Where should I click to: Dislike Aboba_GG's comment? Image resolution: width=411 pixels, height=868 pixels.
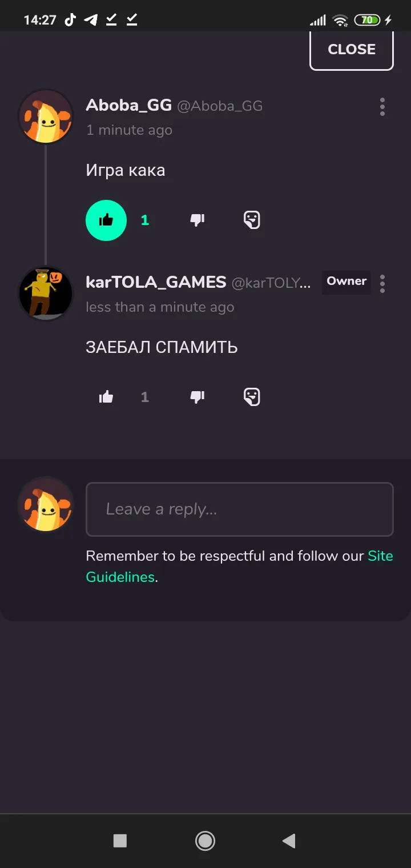pos(198,220)
